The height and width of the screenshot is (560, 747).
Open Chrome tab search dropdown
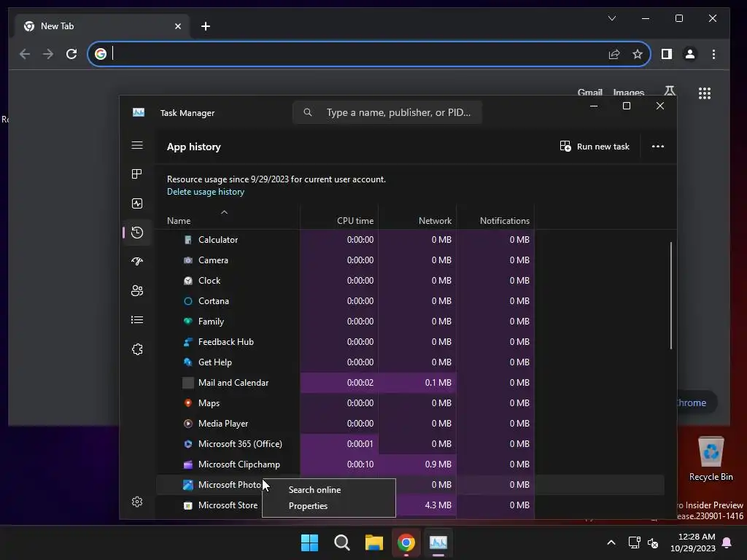[612, 18]
